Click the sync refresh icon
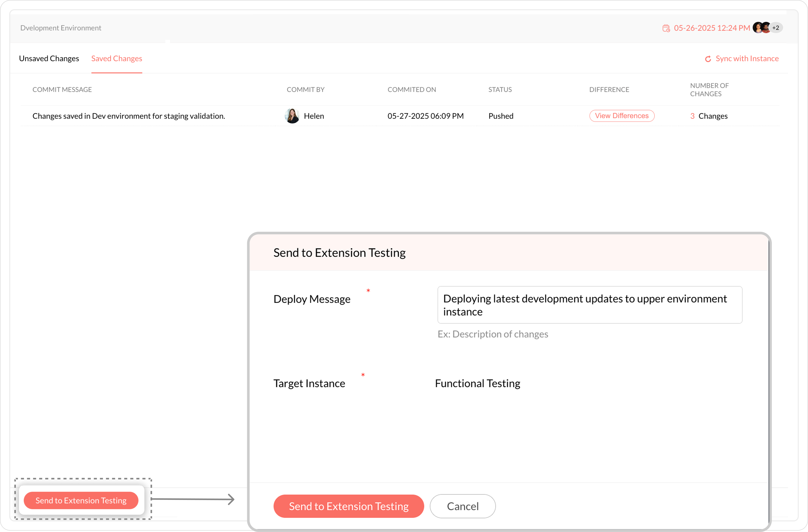Screen dimensions: 808x532 tap(708, 59)
